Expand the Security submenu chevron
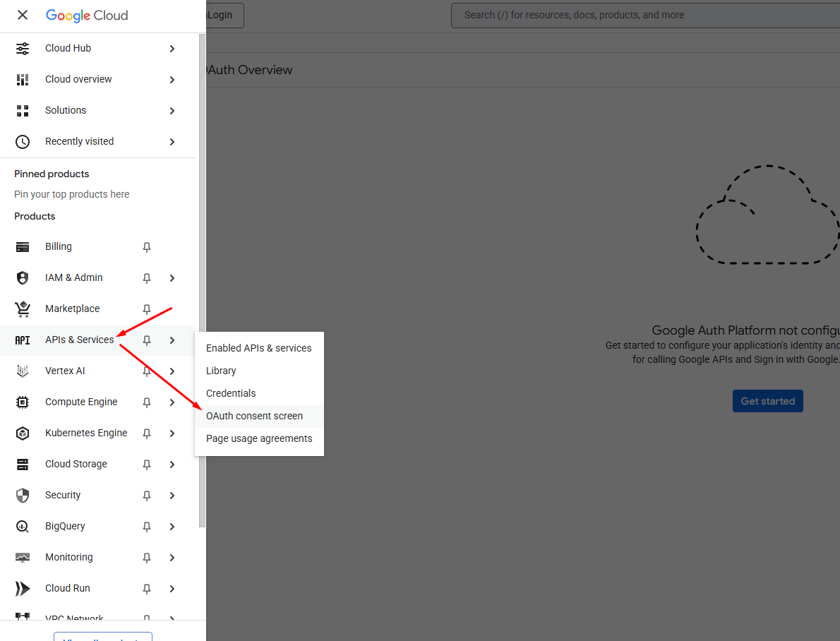The image size is (840, 641). click(172, 496)
